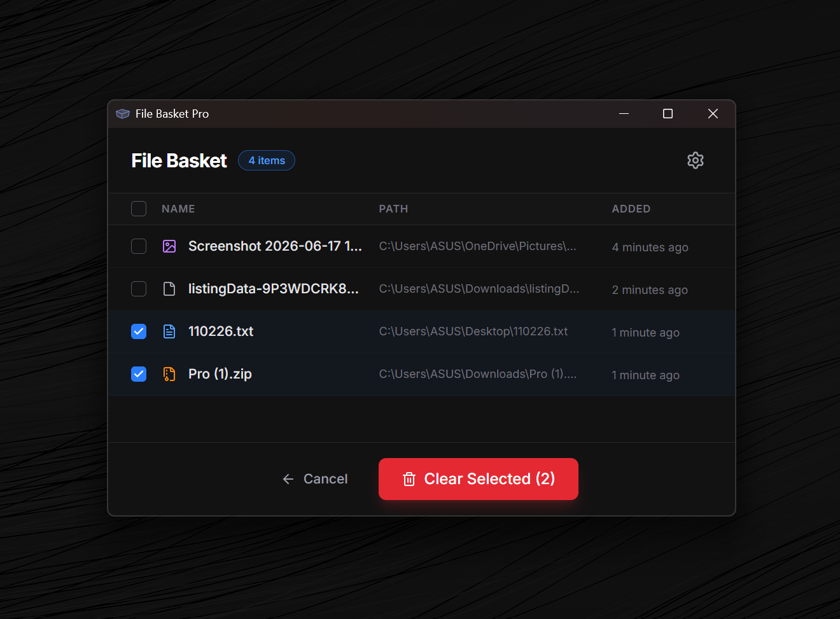Click the C:\Users\ASUS\Downloads\listingD path
Viewport: 840px width, 619px height.
click(x=479, y=289)
